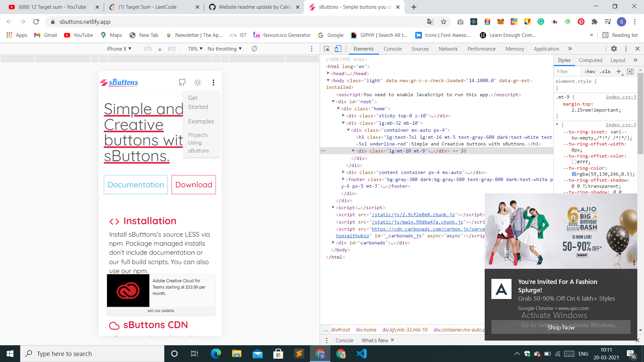Click the Download button
Image resolution: width=644 pixels, height=362 pixels.
(194, 185)
